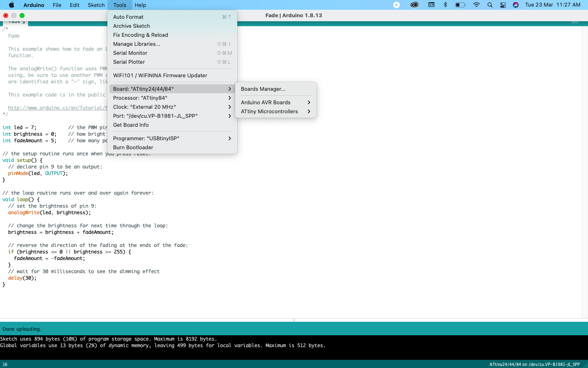Screen dimensions: 588x368
Task: Open Manage Libraries...
Action: tap(172, 44)
